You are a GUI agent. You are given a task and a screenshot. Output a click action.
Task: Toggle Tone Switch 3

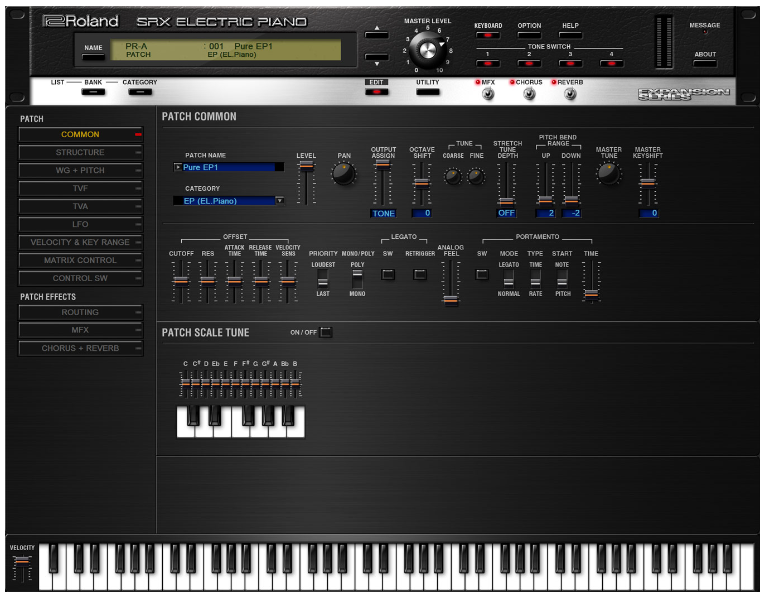(570, 63)
